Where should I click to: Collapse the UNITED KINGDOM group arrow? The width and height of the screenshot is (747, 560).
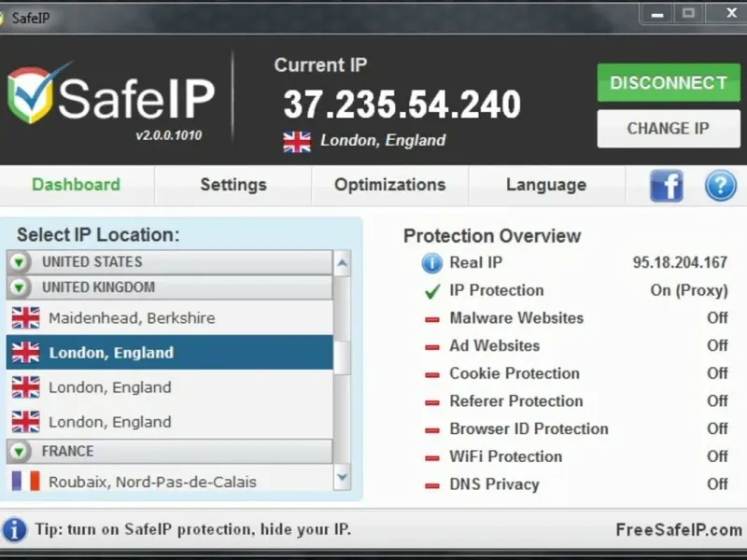pyautogui.click(x=19, y=287)
